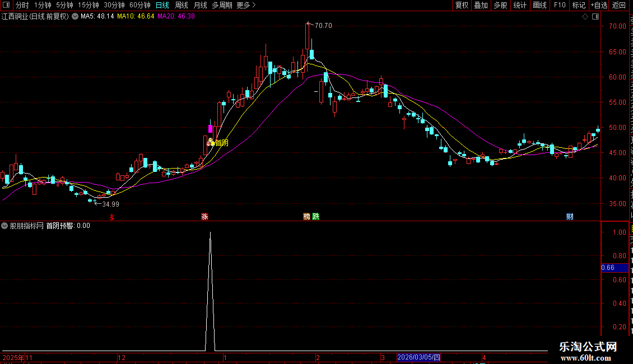Toggle the left sidebar panel icon
Image resolution: width=633 pixels, height=364 pixels.
pos(6,5)
